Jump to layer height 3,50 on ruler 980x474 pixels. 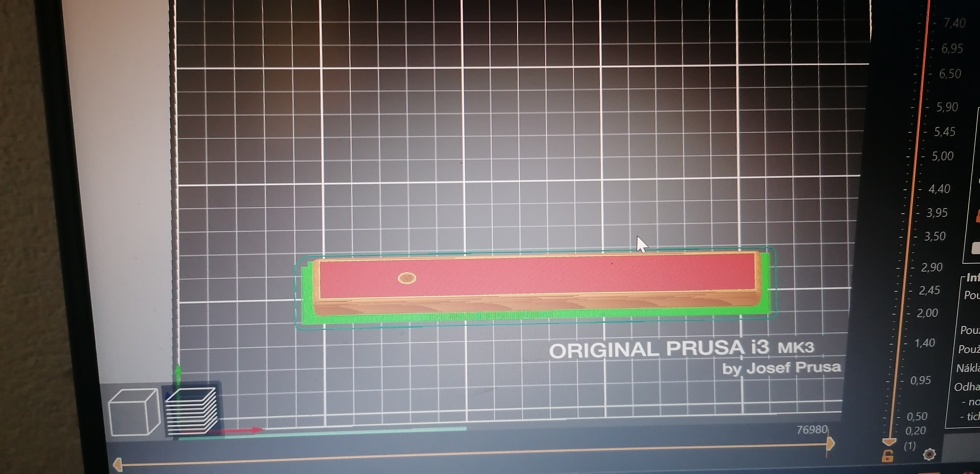coord(935,237)
